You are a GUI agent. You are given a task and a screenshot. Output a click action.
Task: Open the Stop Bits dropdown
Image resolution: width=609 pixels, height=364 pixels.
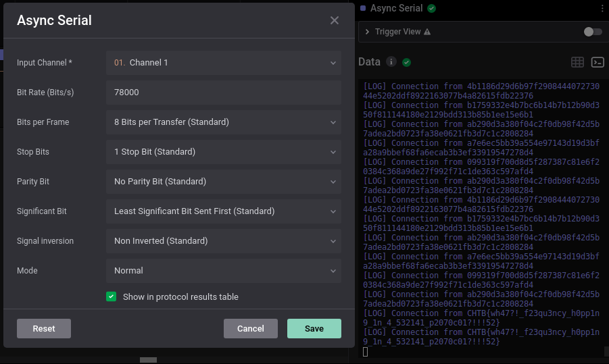coord(223,152)
